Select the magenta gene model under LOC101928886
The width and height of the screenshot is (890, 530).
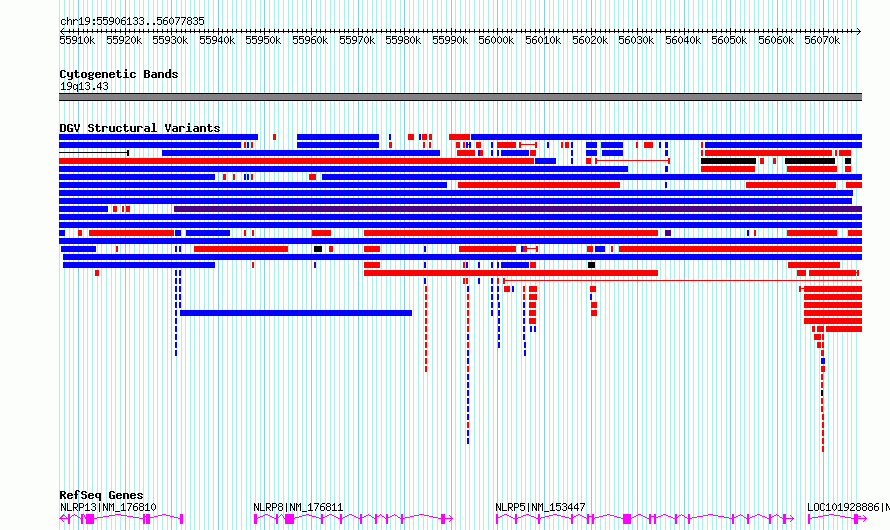[837, 519]
